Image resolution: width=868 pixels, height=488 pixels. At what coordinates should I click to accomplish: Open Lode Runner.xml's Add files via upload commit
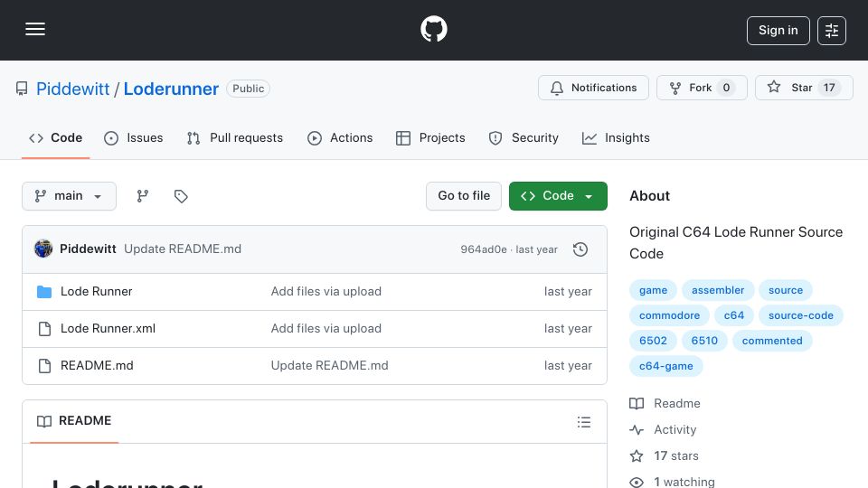coord(326,329)
